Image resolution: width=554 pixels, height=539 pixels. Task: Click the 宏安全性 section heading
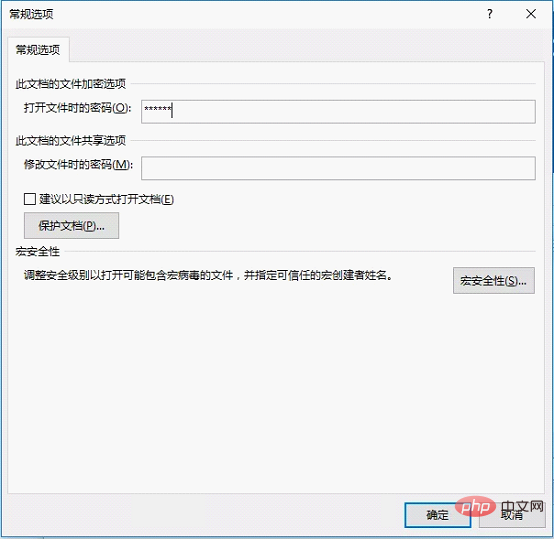tap(37, 251)
